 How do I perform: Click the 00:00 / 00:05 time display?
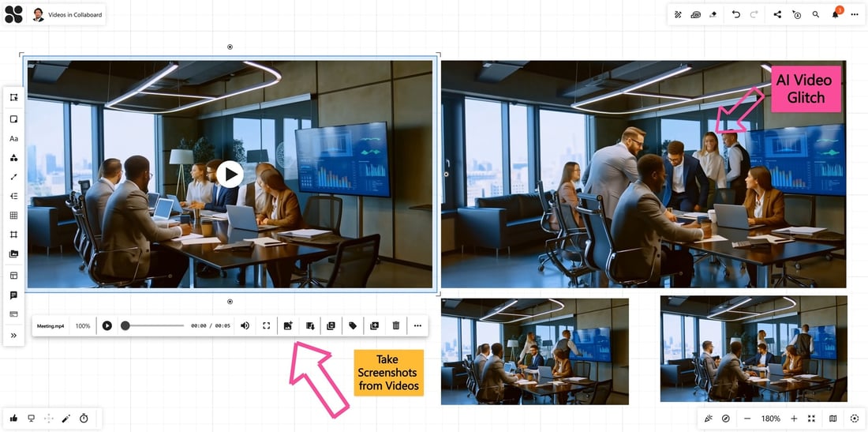pos(211,326)
